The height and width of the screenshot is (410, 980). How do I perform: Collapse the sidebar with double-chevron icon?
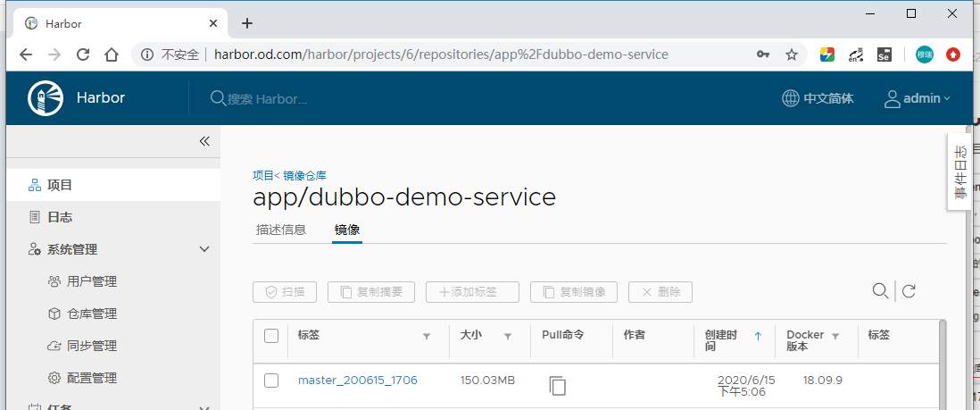tap(204, 141)
